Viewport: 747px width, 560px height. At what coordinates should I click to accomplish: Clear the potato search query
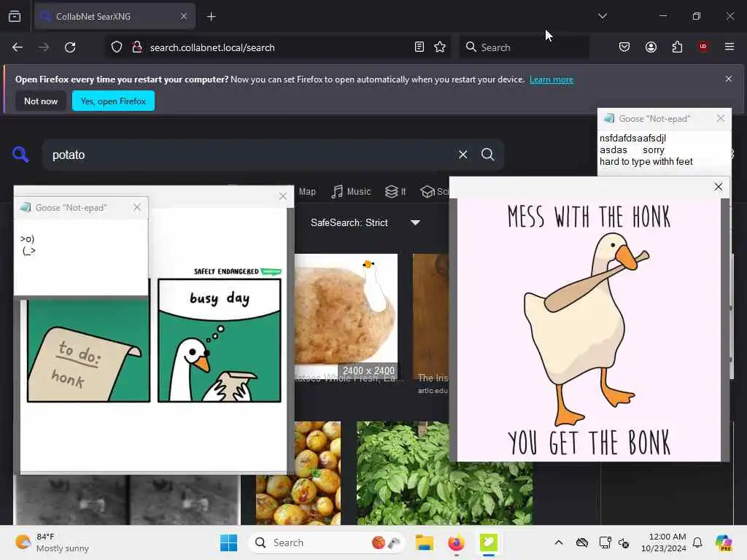[462, 155]
